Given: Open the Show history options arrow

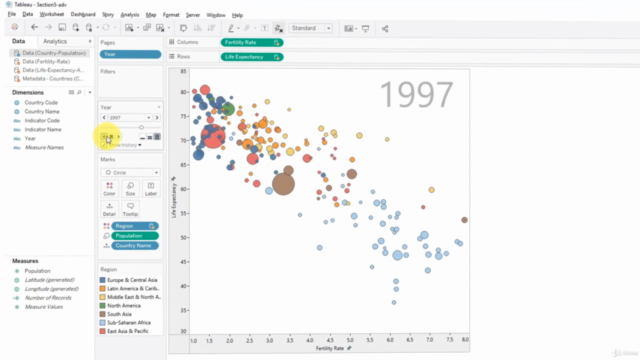Looking at the screenshot, I should point(140,145).
